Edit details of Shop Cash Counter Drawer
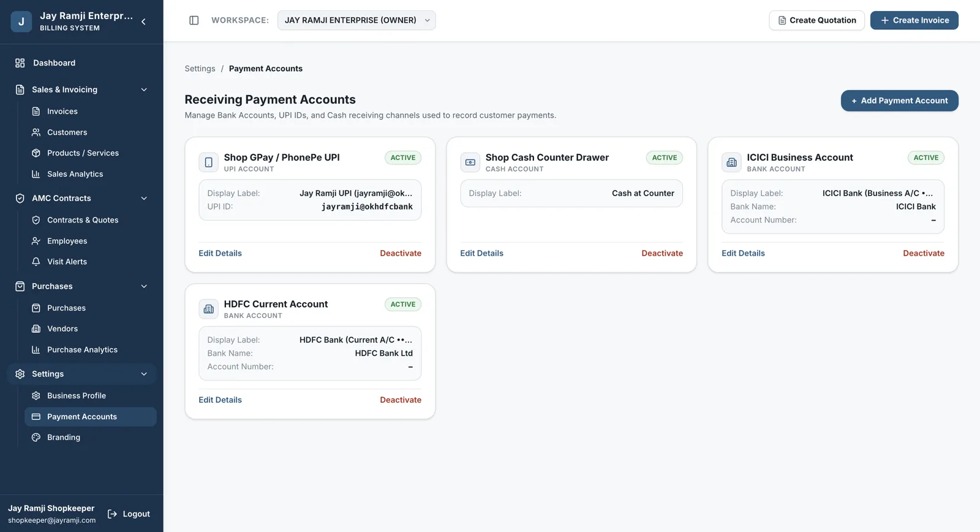The width and height of the screenshot is (980, 532). pyautogui.click(x=481, y=253)
